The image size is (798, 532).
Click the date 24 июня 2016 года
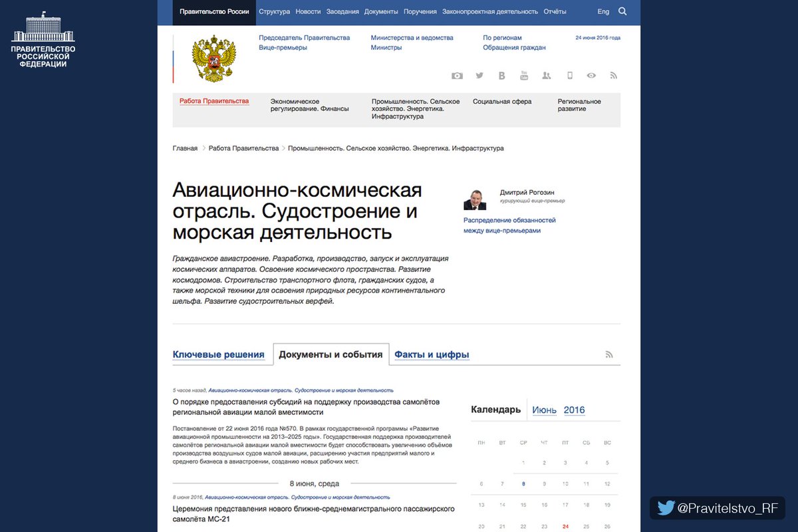(598, 38)
